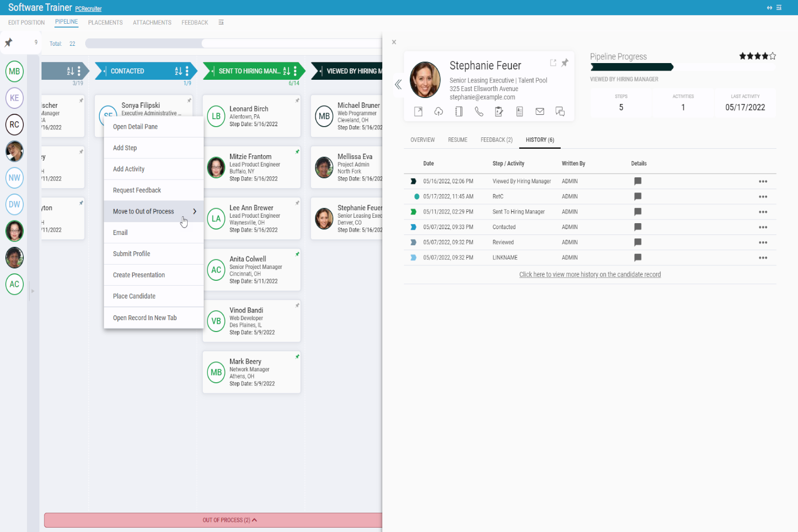Expand the Move to Out of Process submenu
The height and width of the screenshot is (532, 798).
(x=195, y=211)
